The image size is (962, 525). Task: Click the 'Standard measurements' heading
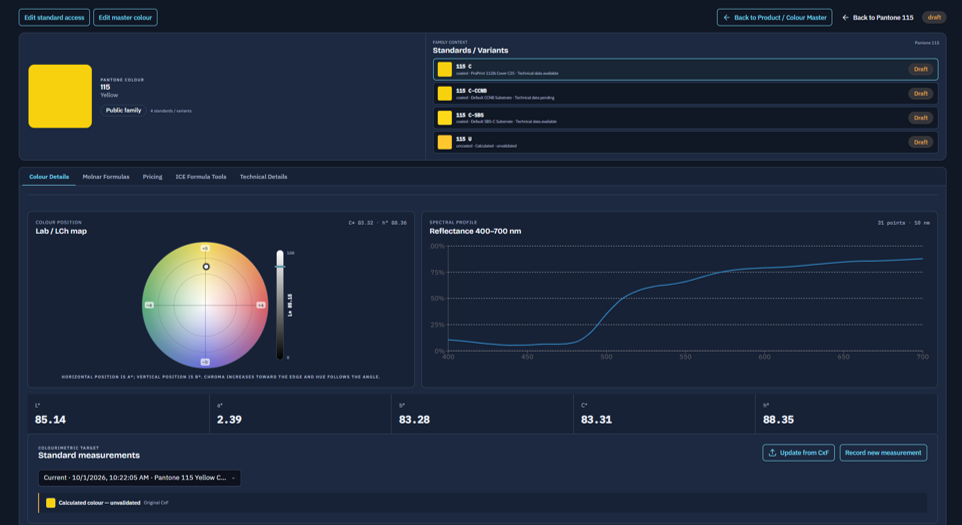(x=89, y=455)
